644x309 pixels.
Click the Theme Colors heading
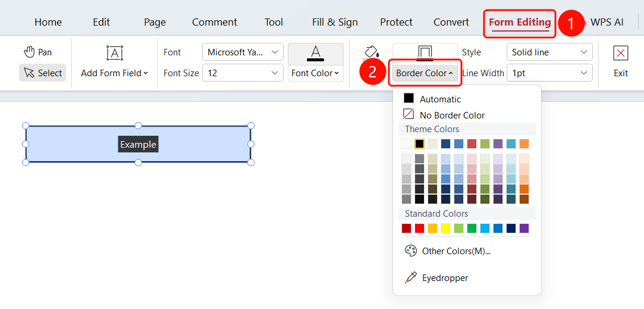pos(432,129)
